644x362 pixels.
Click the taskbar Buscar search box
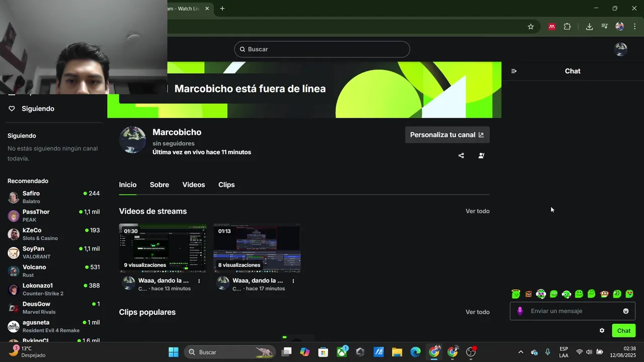(230, 352)
